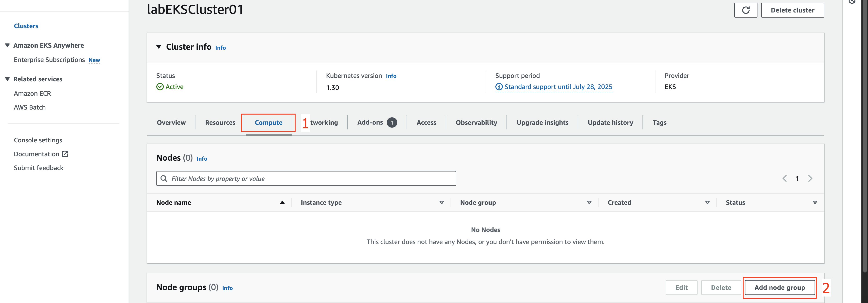Open Info link next to Nodes
Viewport: 868px width, 303px height.
(201, 159)
